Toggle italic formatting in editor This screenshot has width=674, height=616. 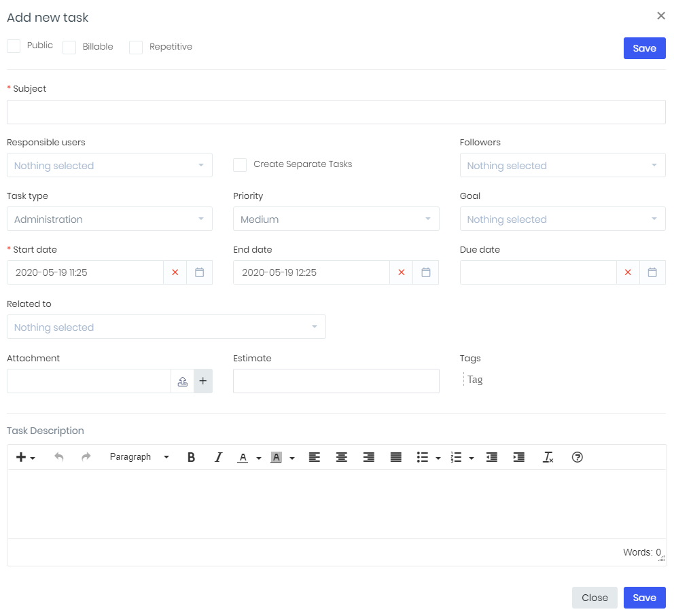pyautogui.click(x=218, y=457)
